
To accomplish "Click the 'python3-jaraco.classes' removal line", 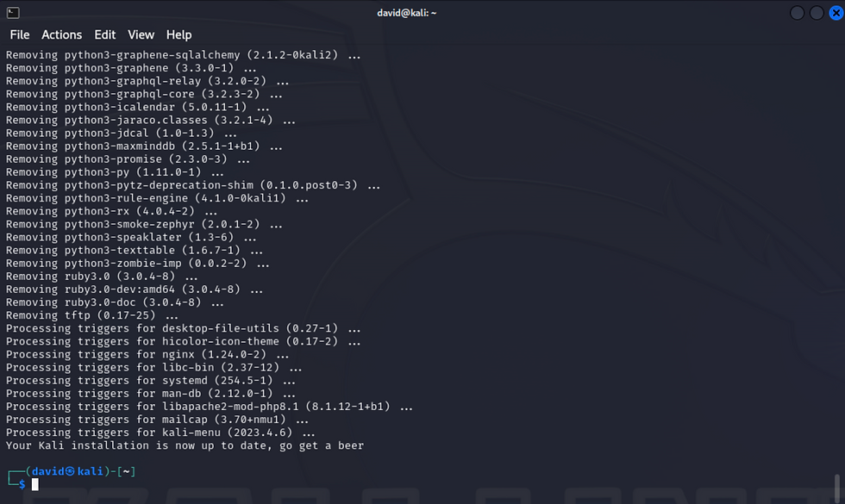I will tap(151, 120).
